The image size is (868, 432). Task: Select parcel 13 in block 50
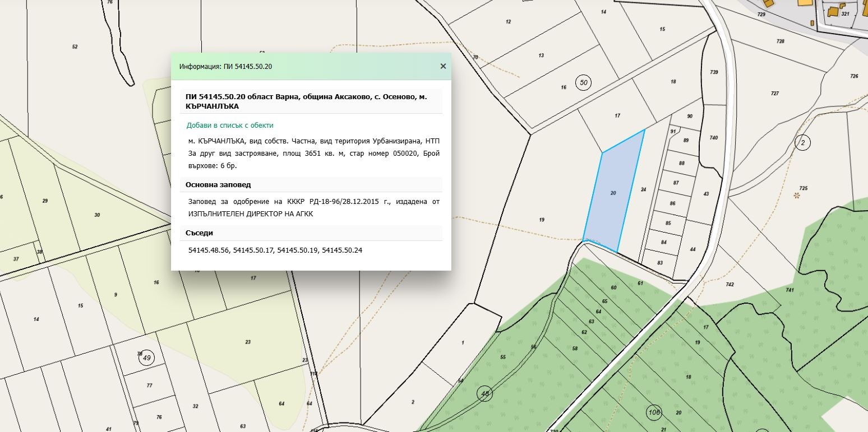click(x=541, y=55)
